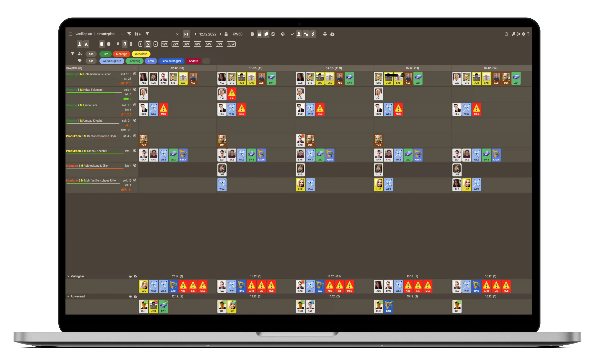Click the checkmark icon in toolbar
The image size is (592, 364).
click(292, 34)
